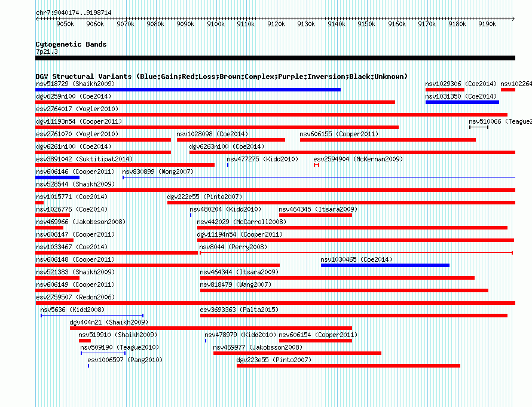Select nsv1029306 (Coe2014) label

pos(461,84)
